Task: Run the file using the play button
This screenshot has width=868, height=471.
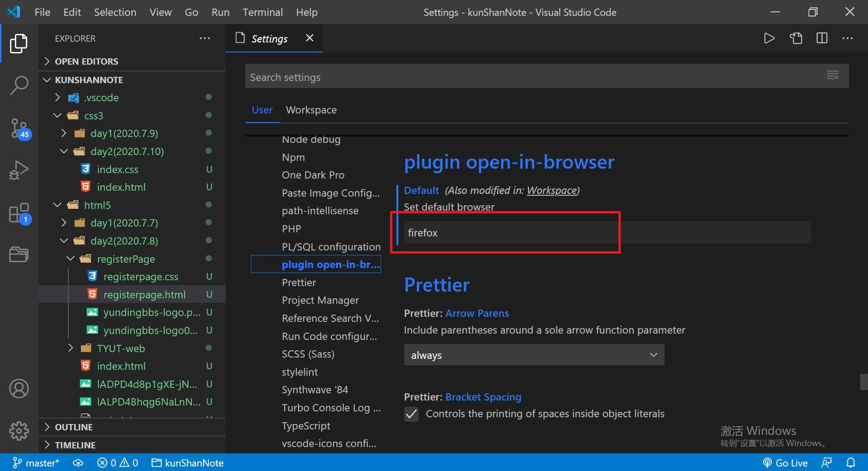Action: pyautogui.click(x=769, y=38)
